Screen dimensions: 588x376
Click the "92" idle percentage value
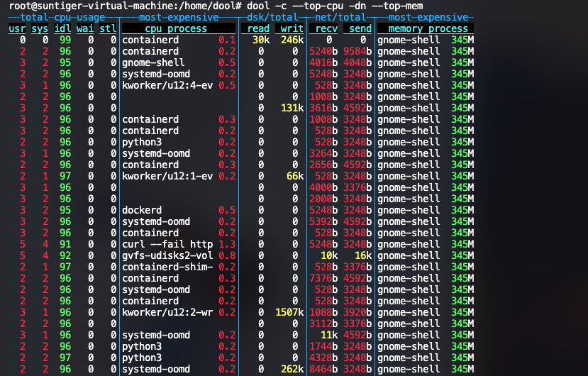(x=65, y=255)
